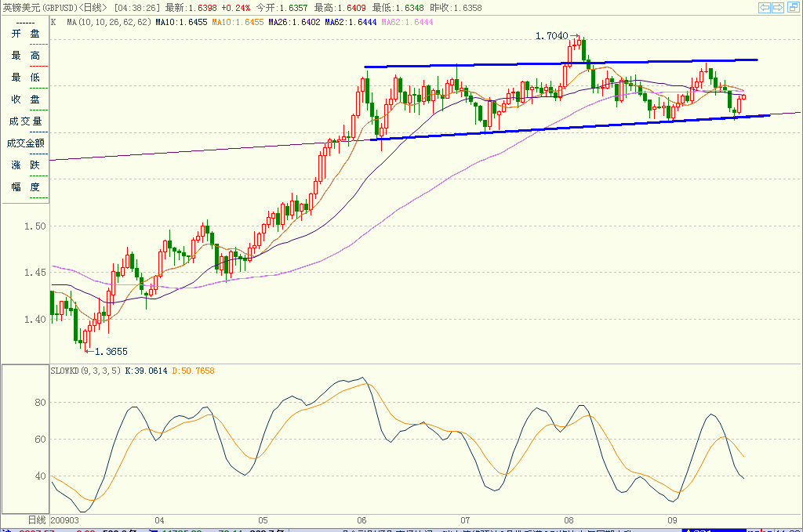The image size is (803, 532).
Task: Click the 最新:1.6398 latest price value
Action: (x=191, y=8)
